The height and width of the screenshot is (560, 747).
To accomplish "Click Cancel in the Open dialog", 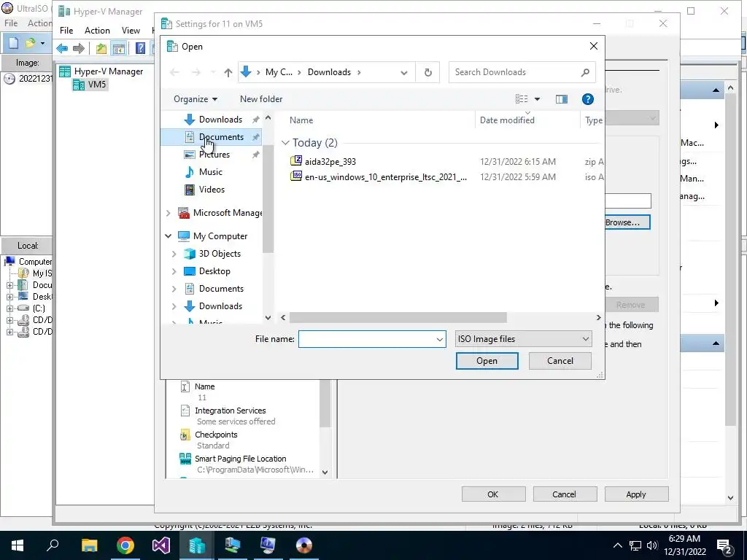I will pos(560,361).
